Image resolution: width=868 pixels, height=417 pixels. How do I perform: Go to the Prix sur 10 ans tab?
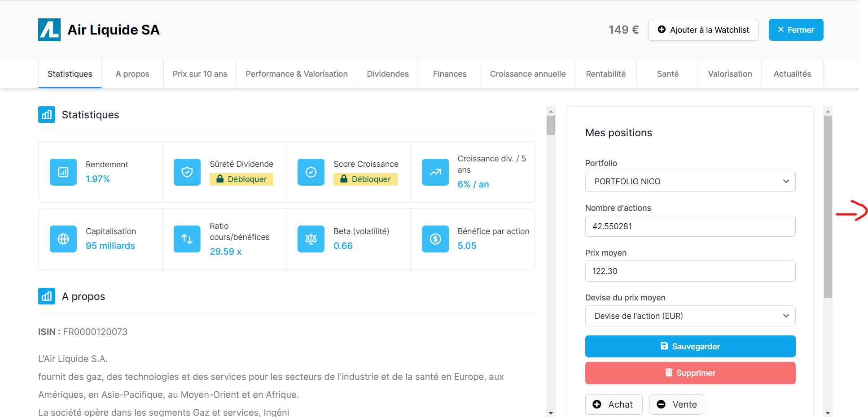pos(200,74)
